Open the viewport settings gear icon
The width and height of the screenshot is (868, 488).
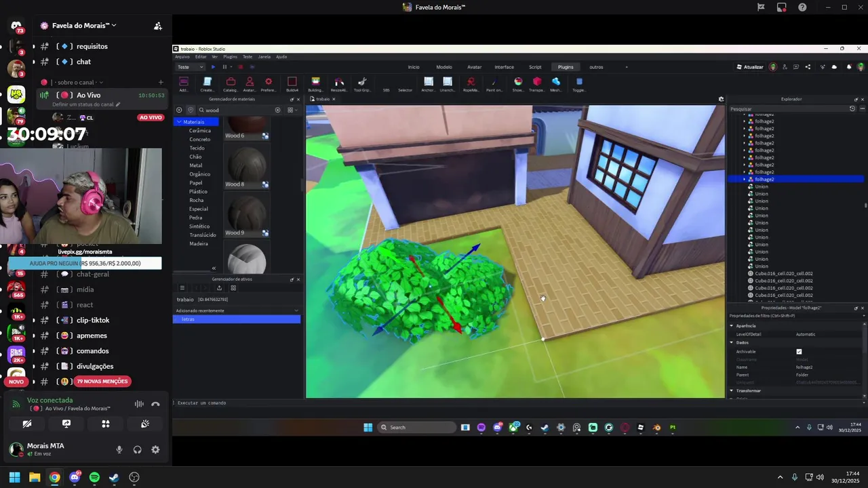point(721,99)
